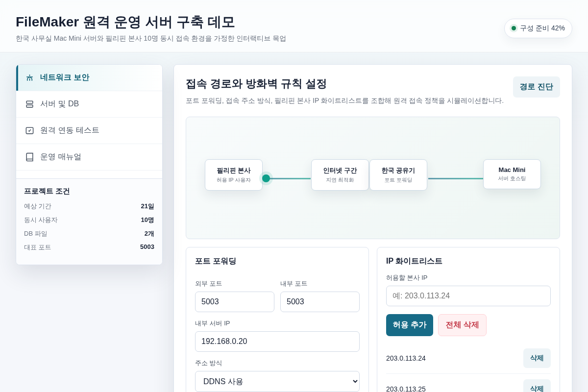The image size is (588, 392).
Task: Click the page title FileMaker 원격 운영 서버 구축 데모
Action: pos(125,22)
